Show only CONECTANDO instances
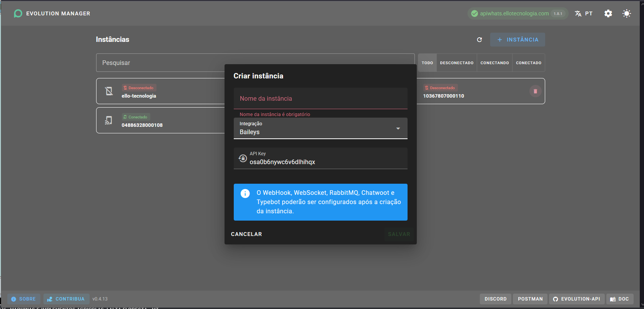The height and width of the screenshot is (309, 644). 494,63
